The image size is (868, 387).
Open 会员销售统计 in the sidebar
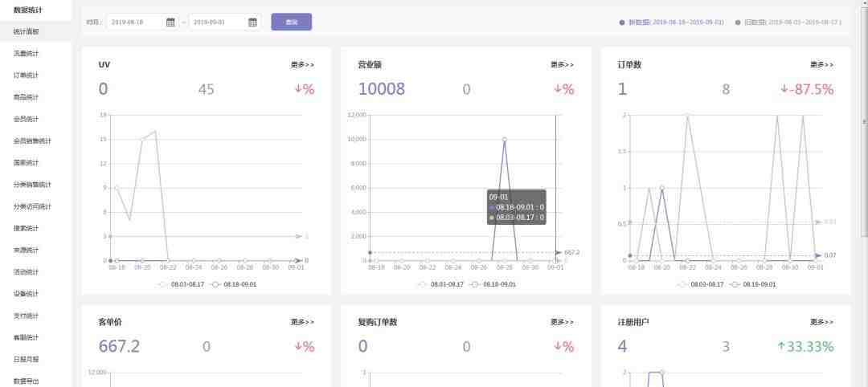[32, 141]
